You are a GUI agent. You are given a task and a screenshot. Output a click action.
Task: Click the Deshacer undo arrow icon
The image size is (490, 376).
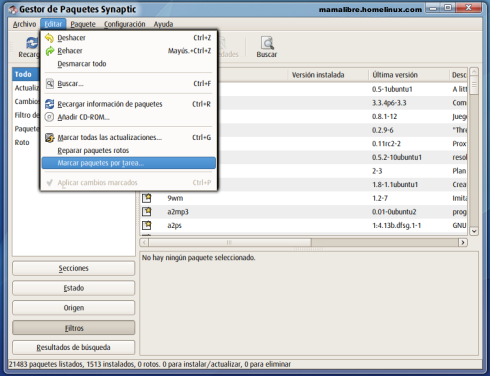(x=49, y=38)
